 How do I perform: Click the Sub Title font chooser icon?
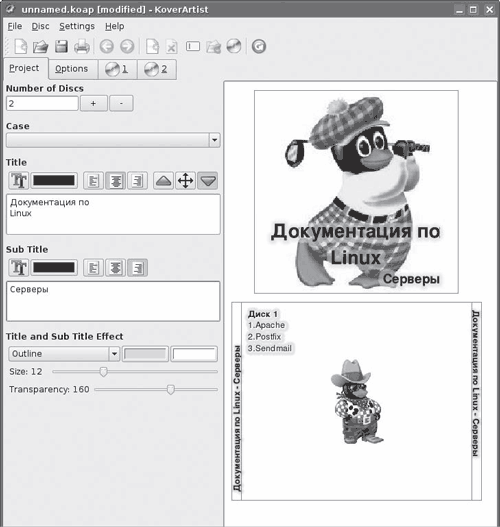18,268
